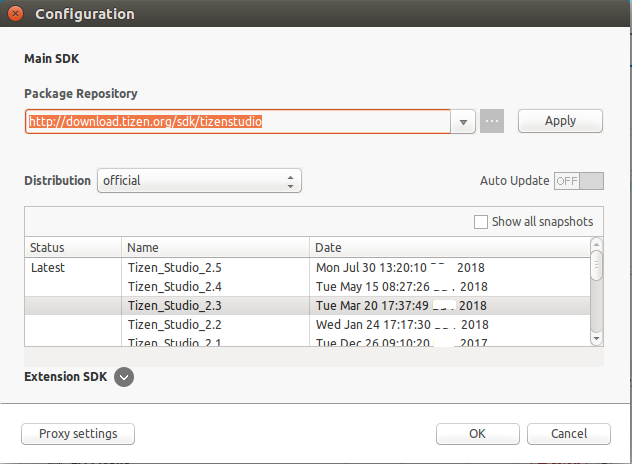Click the ellipsis icon beside repository URL
This screenshot has width=632, height=464.
point(492,121)
